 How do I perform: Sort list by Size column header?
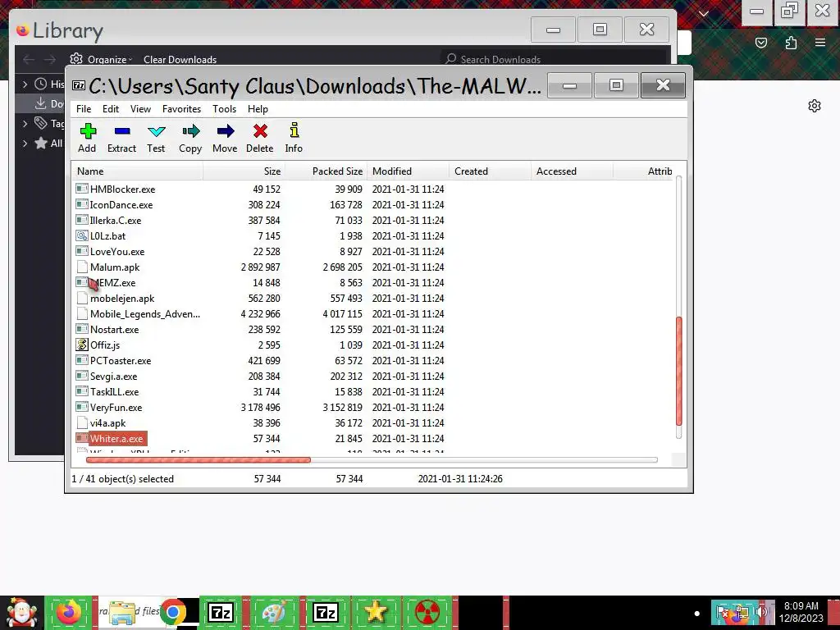[x=244, y=171]
